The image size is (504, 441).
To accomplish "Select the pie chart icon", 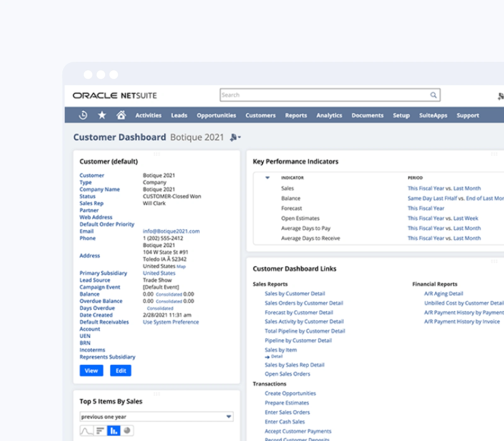I will pyautogui.click(x=127, y=431).
